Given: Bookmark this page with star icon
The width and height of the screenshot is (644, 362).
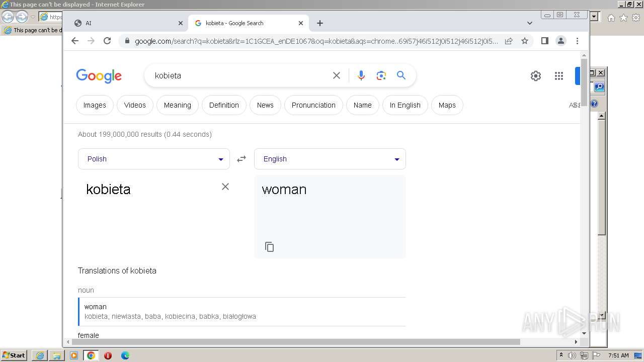Looking at the screenshot, I should point(525,41).
